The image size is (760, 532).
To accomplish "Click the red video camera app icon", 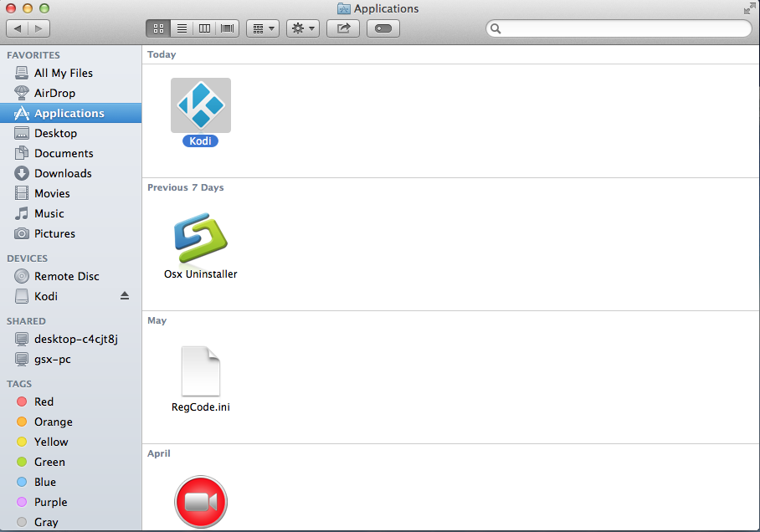I will [x=201, y=502].
